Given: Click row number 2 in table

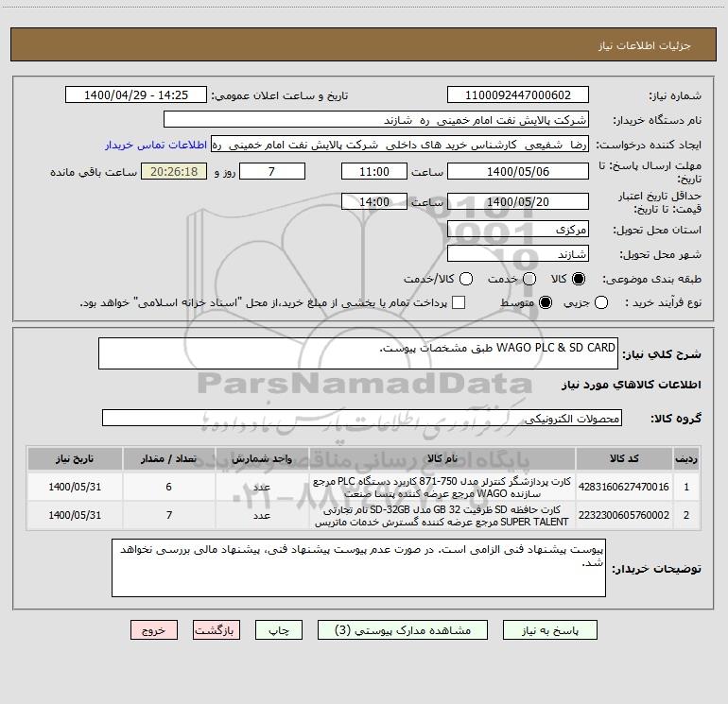Looking at the screenshot, I should pos(686,515).
